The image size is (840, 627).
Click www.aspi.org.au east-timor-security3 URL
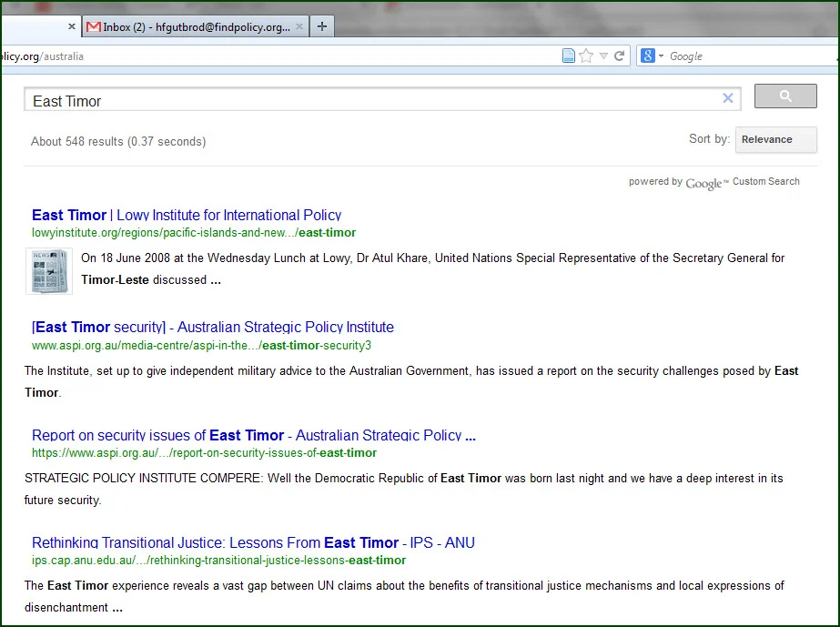[201, 345]
